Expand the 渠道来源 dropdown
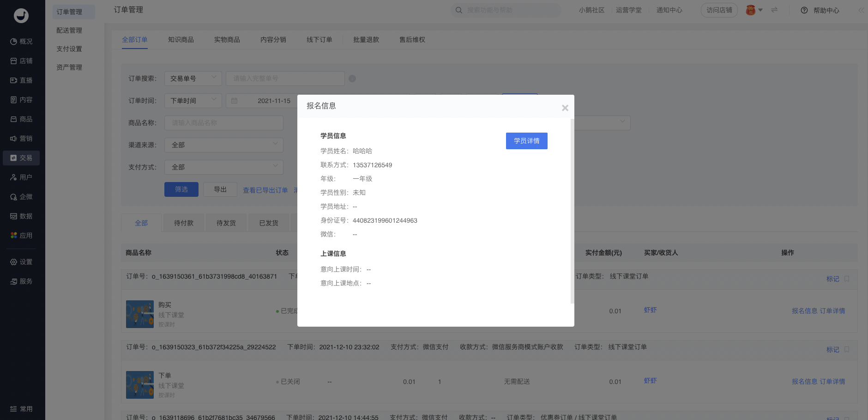 [x=224, y=145]
